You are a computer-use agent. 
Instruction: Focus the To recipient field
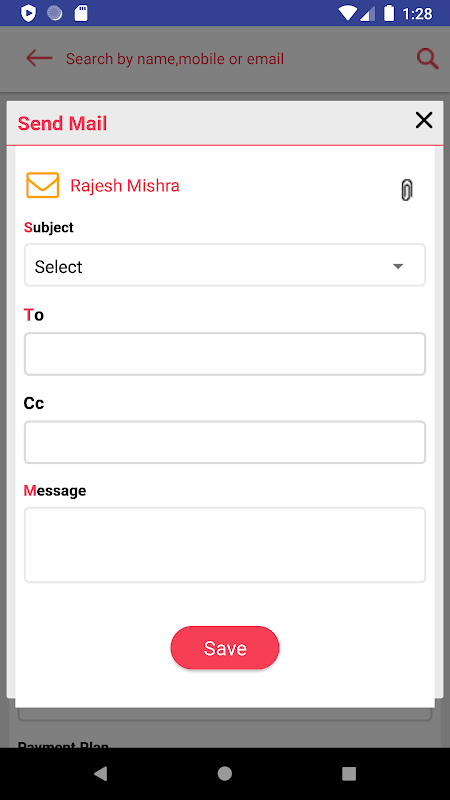[x=225, y=354]
